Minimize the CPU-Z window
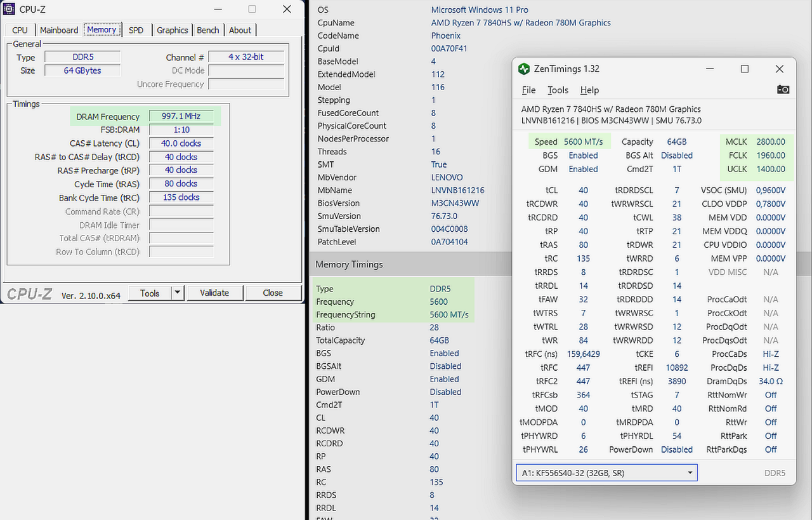The width and height of the screenshot is (812, 520). point(218,10)
